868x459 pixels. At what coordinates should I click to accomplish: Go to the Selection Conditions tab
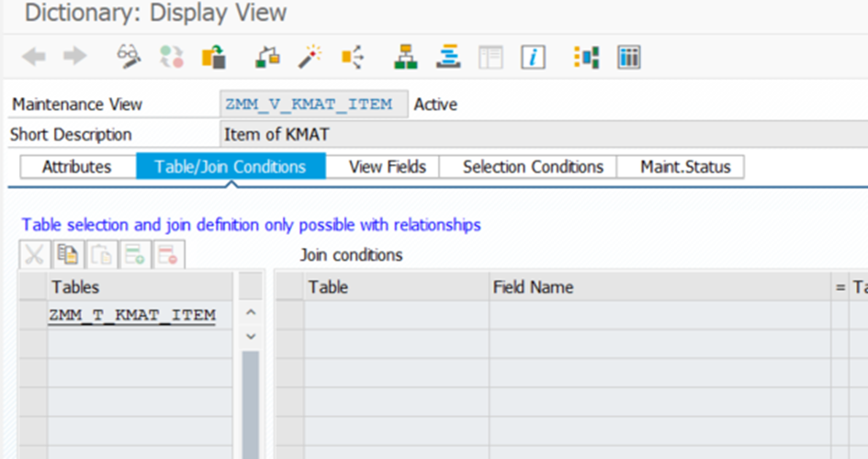coord(533,166)
